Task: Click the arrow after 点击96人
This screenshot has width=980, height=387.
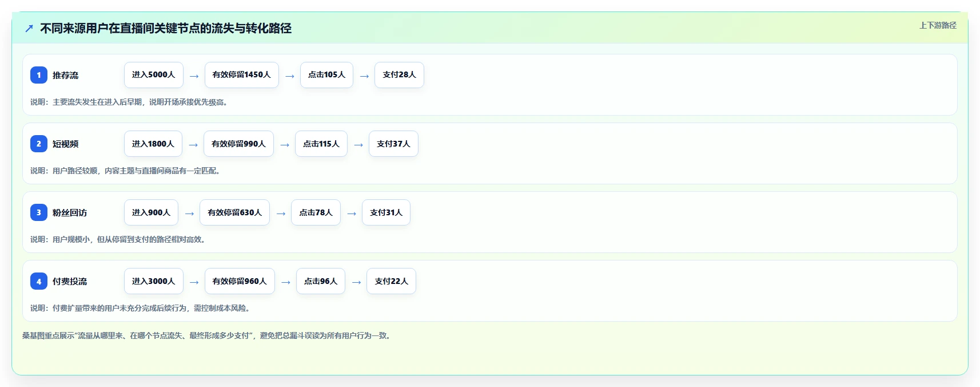Action: pos(356,282)
